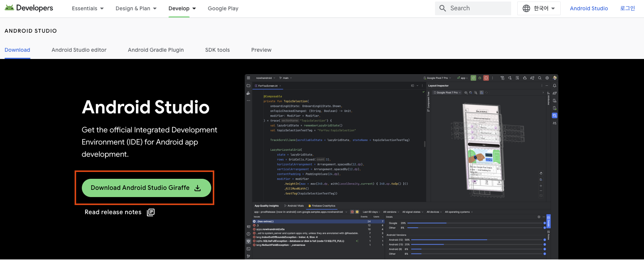
Task: Click the magnifier icon in the search box
Action: [442, 8]
